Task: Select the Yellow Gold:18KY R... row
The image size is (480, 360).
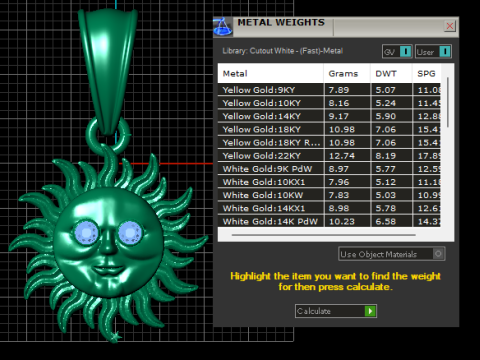Action: (x=329, y=143)
